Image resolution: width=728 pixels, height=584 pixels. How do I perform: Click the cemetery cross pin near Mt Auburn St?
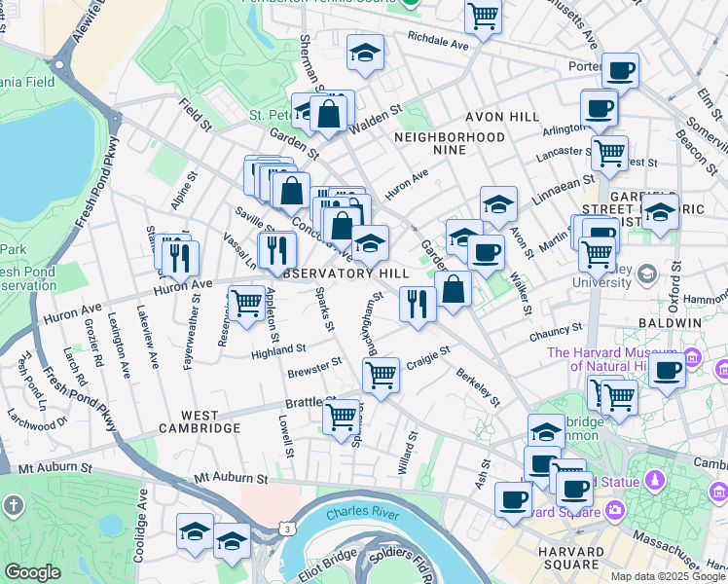coord(13,506)
